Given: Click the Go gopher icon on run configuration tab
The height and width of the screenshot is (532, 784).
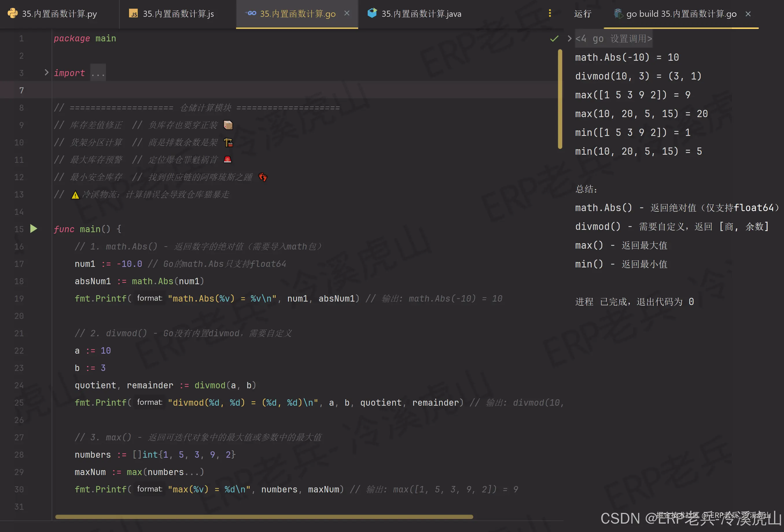Looking at the screenshot, I should [x=618, y=14].
